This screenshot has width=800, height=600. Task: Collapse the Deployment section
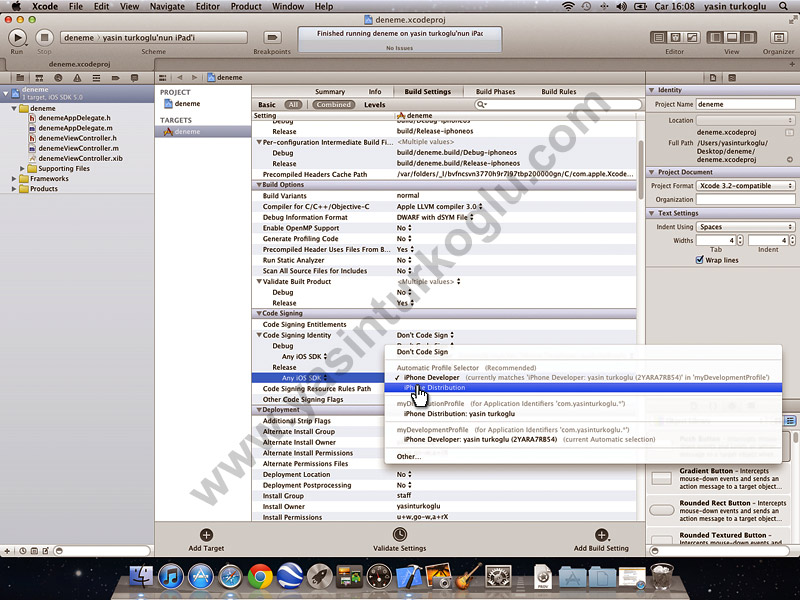[259, 410]
